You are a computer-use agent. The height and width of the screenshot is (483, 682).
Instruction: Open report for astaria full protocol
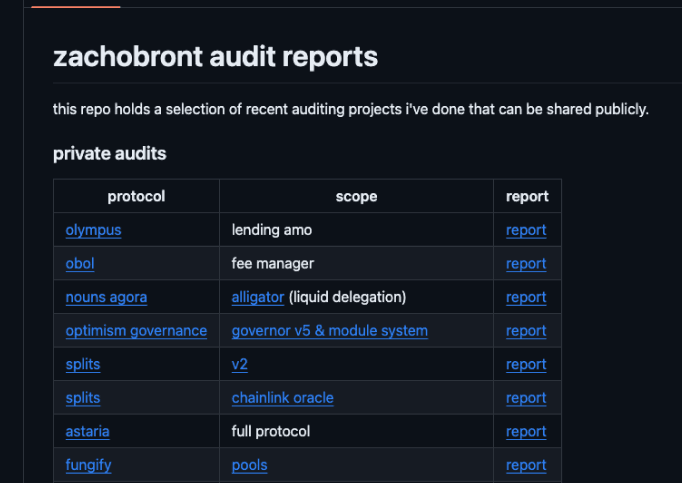pyautogui.click(x=526, y=431)
